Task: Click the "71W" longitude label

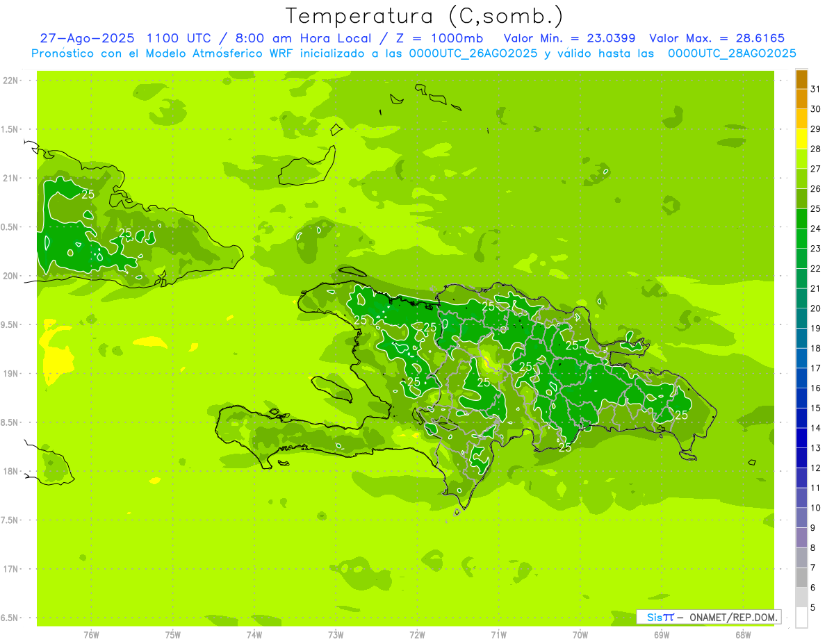Action: 498,634
